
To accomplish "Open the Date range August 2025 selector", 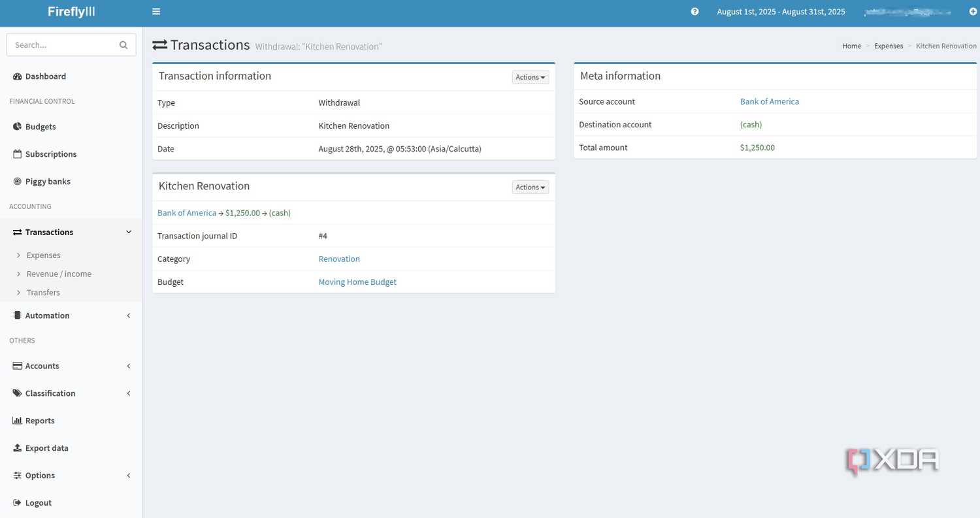I will (x=781, y=12).
